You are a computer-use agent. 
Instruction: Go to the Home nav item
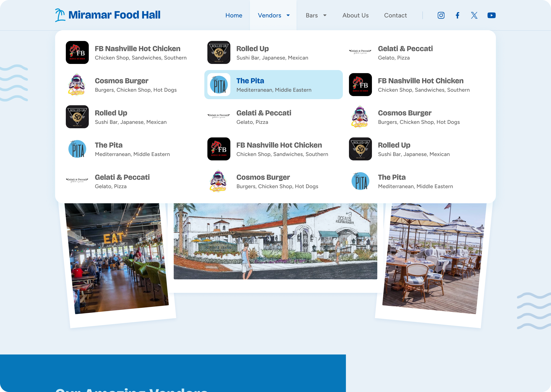pos(234,16)
